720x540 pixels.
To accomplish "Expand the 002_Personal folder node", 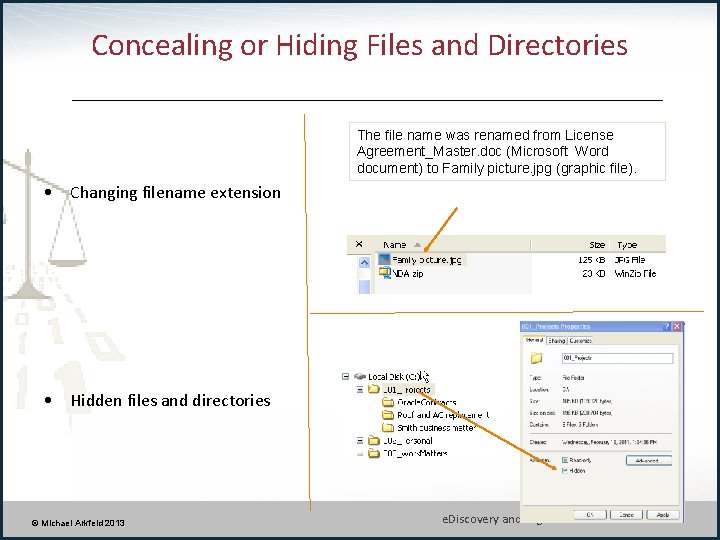I will pos(360,441).
